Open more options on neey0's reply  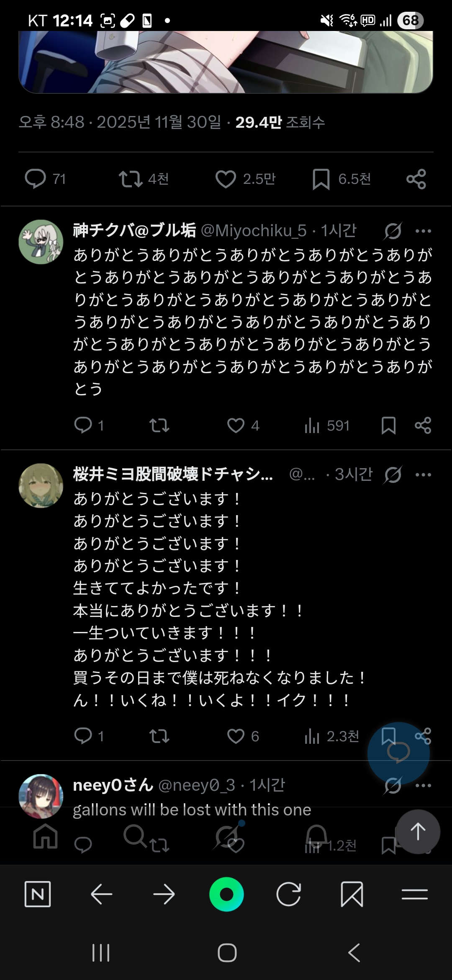coord(423,785)
